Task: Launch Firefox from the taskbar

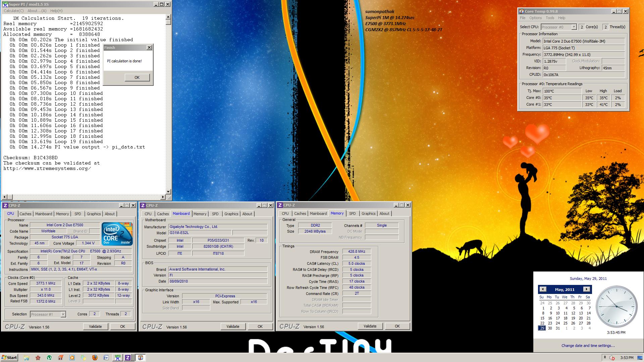Action: coord(95,358)
